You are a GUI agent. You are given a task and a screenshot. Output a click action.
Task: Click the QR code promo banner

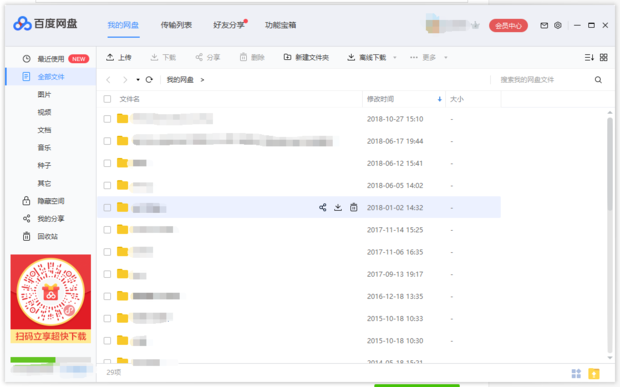pyautogui.click(x=51, y=298)
